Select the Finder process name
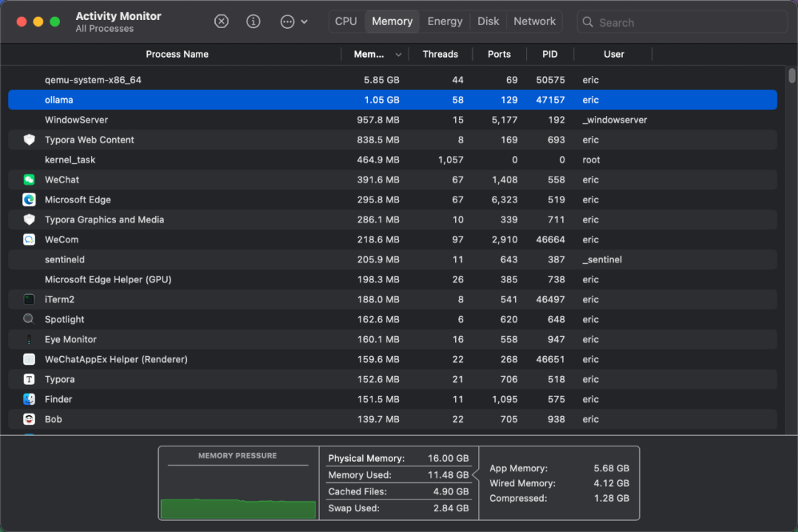 (58, 399)
